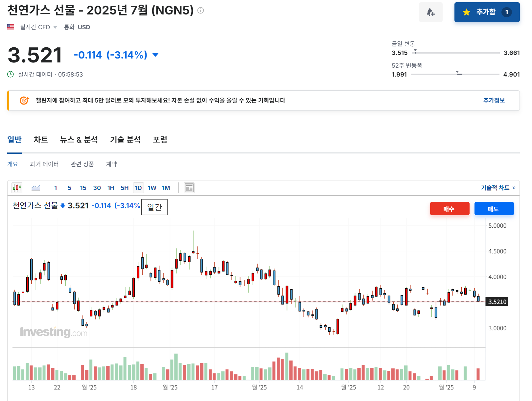532x401 pixels.
Task: Click the 52주 변동폭 slider marker
Action: (x=457, y=72)
